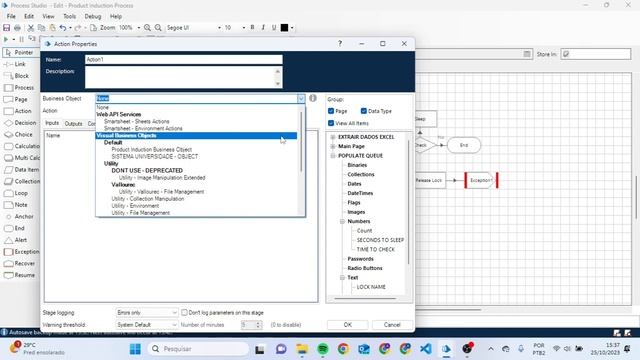Open the Business Object dropdown arrow
This screenshot has width=640, height=360.
click(x=301, y=98)
